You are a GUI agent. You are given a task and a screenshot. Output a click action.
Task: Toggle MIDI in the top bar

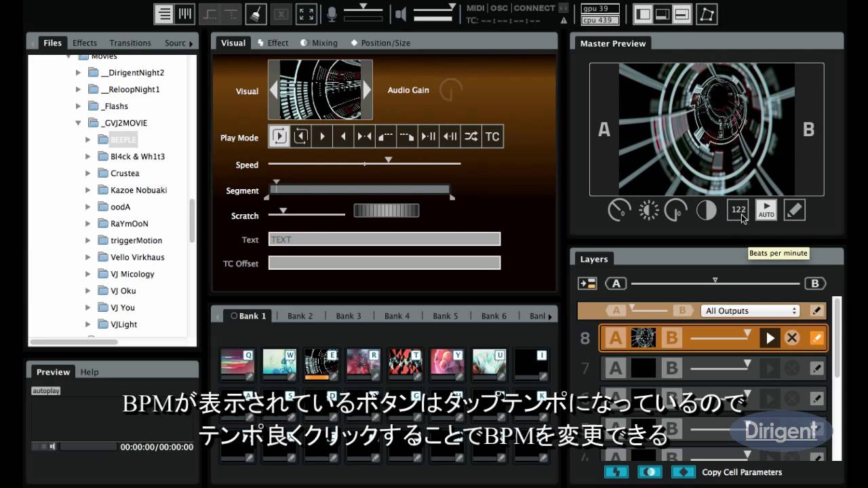pyautogui.click(x=475, y=8)
